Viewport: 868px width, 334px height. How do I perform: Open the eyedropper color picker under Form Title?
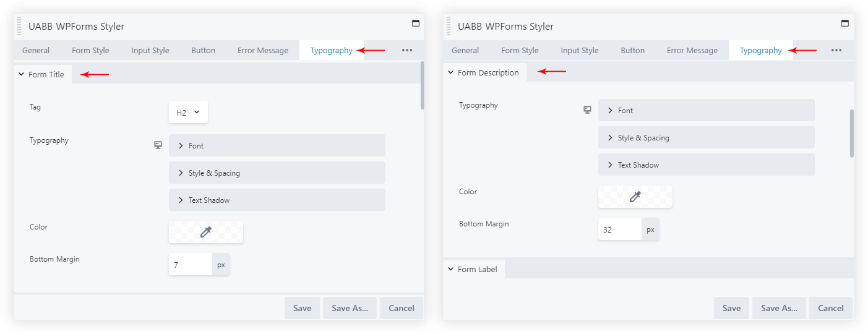[x=206, y=232]
